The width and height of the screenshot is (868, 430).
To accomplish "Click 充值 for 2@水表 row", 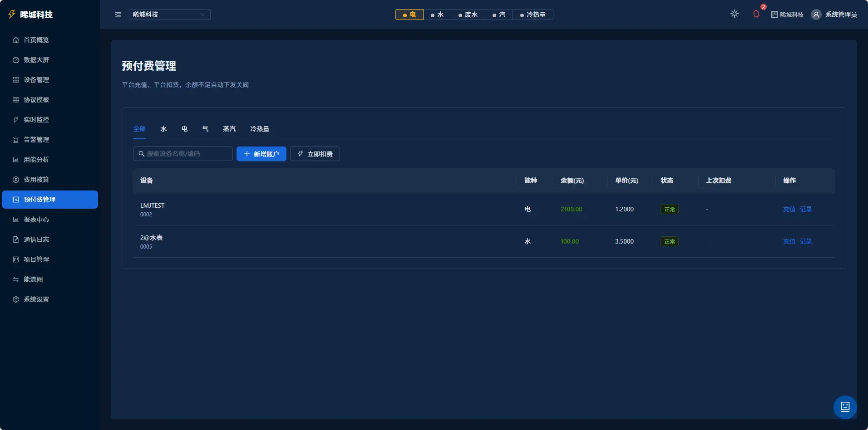I will 789,241.
